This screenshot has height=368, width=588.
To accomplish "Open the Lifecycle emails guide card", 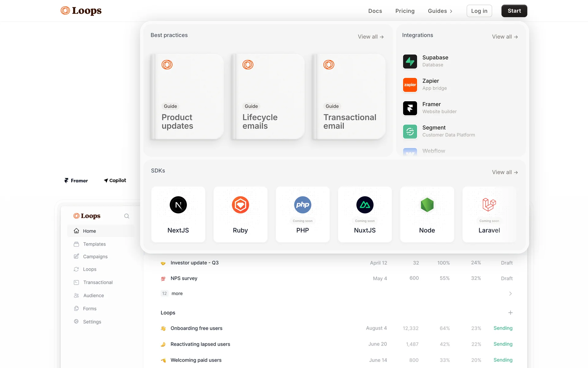I will [x=268, y=97].
